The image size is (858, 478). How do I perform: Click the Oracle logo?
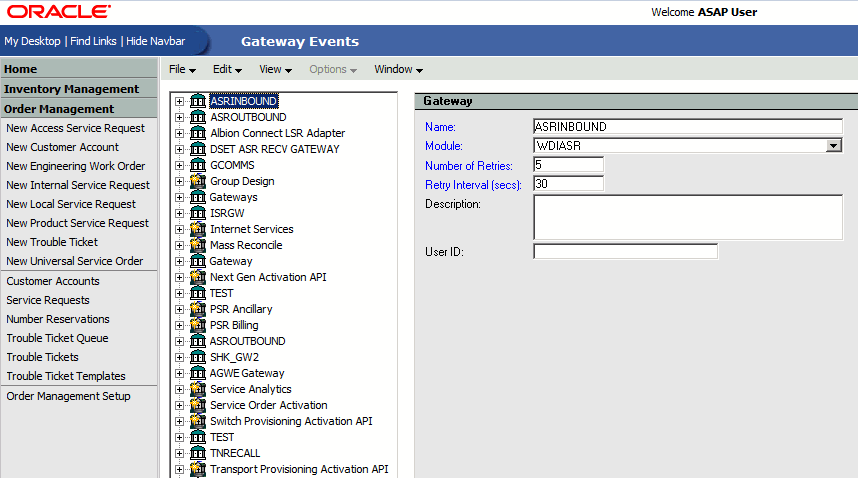(x=59, y=11)
